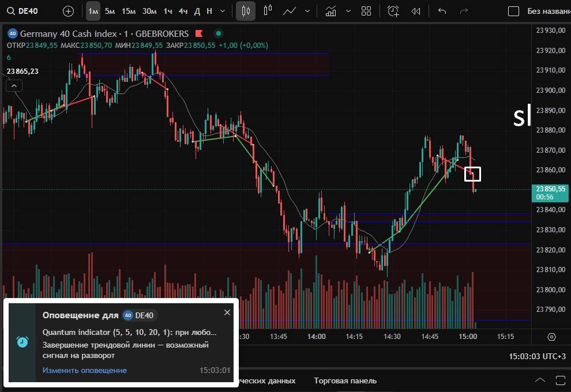The width and height of the screenshot is (571, 392).
Task: Open chart axis settings gear icon
Action: tap(551, 337)
